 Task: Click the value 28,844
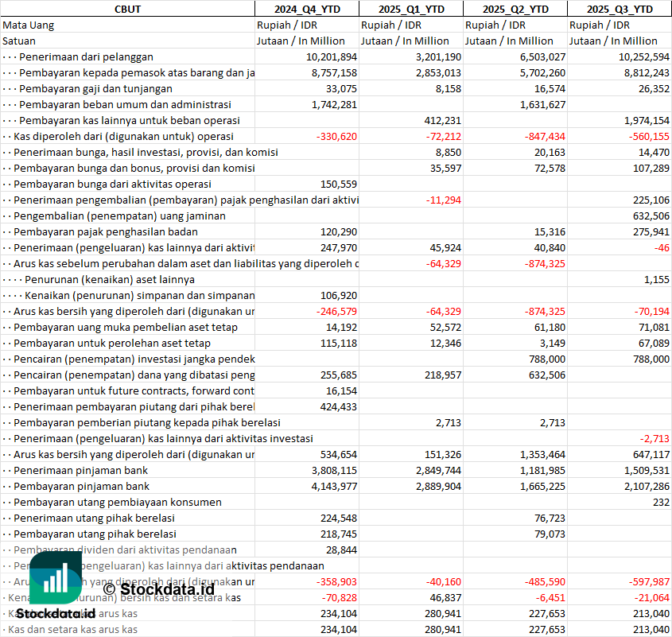[341, 550]
